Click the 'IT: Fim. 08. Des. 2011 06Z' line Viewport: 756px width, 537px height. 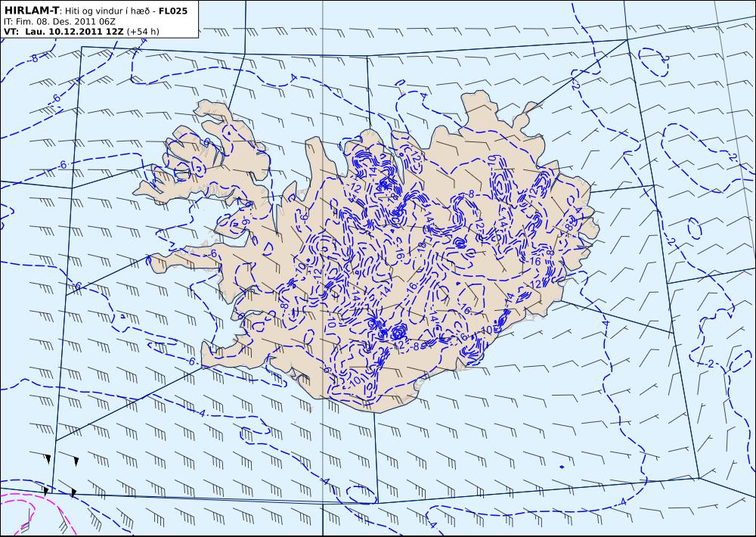(x=59, y=21)
